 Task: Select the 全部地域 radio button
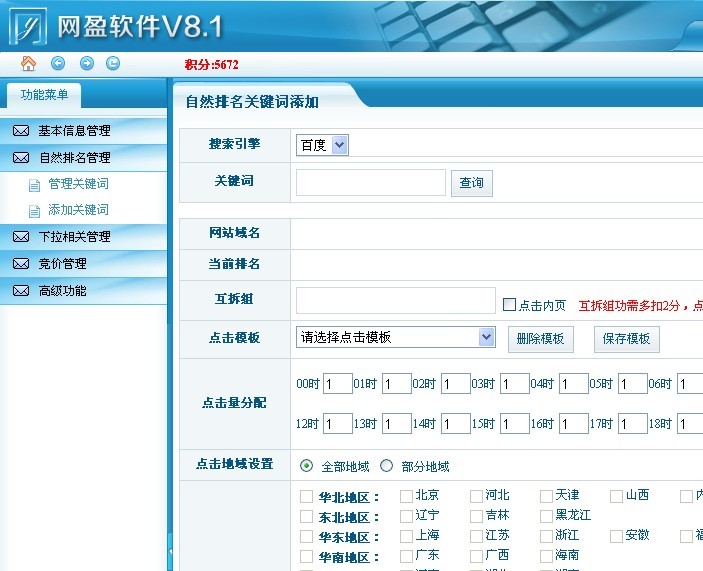[x=307, y=466]
